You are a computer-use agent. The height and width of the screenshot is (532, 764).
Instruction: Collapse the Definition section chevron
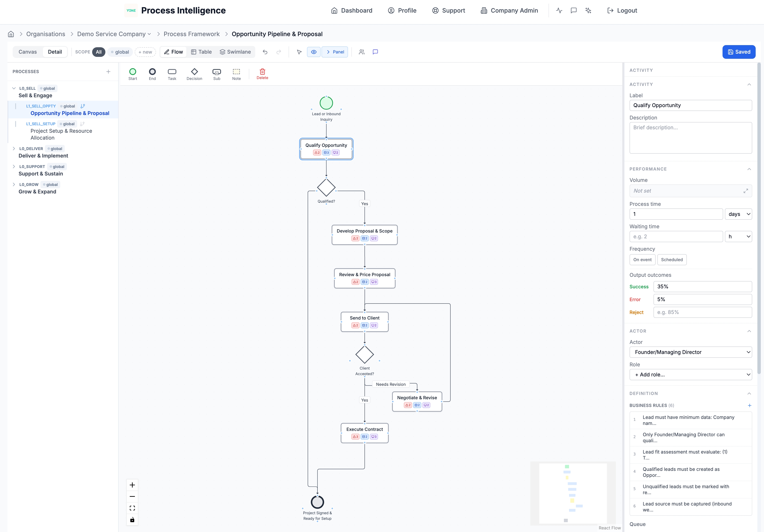[x=749, y=393]
